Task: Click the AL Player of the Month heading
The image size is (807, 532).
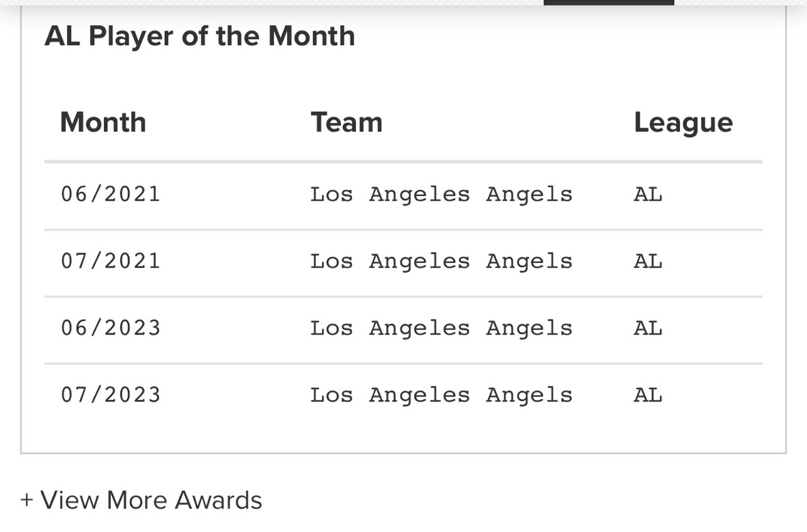Action: (x=200, y=36)
